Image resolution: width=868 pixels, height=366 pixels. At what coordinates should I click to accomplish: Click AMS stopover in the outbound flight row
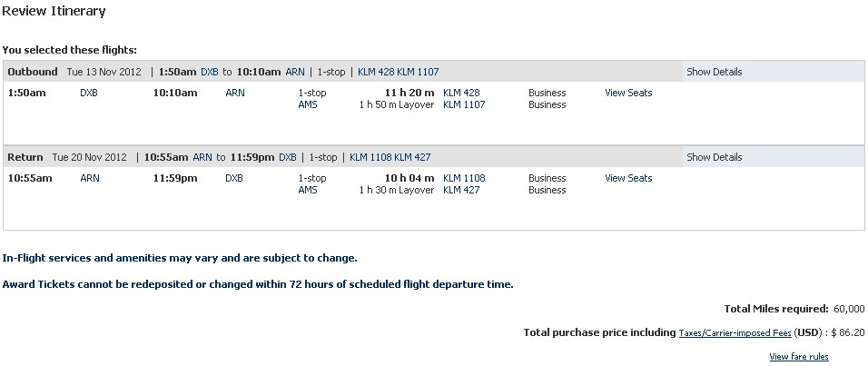pyautogui.click(x=308, y=104)
